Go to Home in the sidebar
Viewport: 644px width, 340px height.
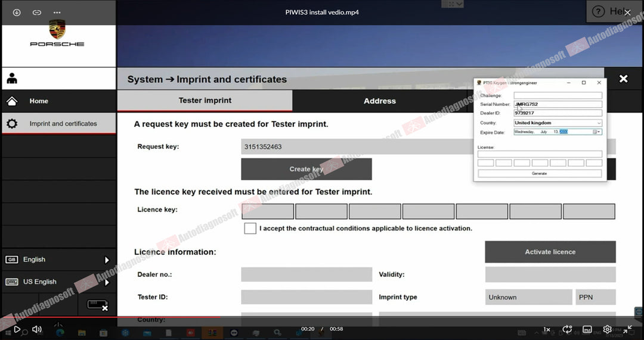[58, 101]
